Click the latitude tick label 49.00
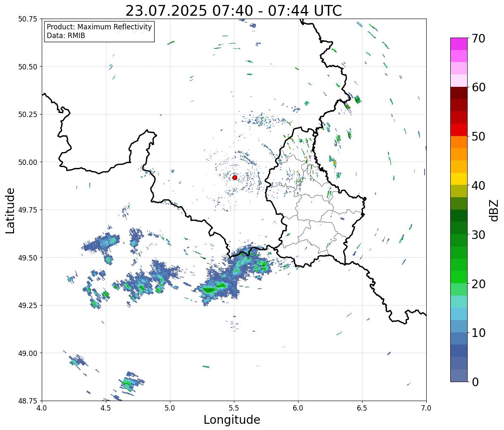 tap(28, 353)
